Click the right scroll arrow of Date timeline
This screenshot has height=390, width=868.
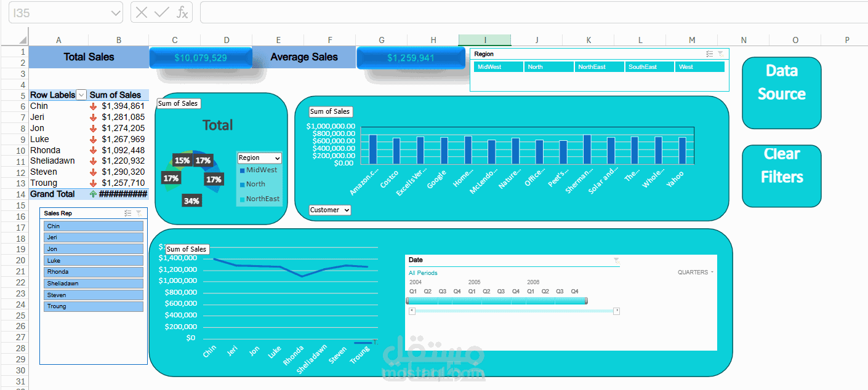point(616,311)
